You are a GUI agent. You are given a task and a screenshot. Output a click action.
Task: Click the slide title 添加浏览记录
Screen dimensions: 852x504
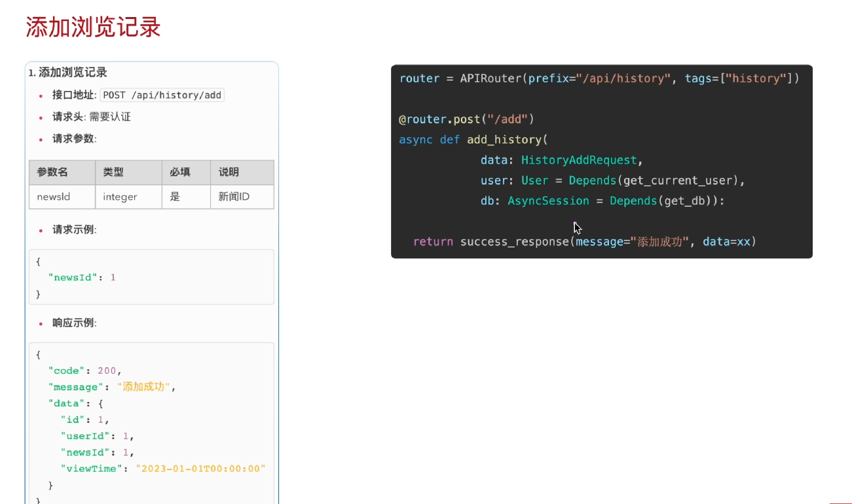tap(93, 27)
